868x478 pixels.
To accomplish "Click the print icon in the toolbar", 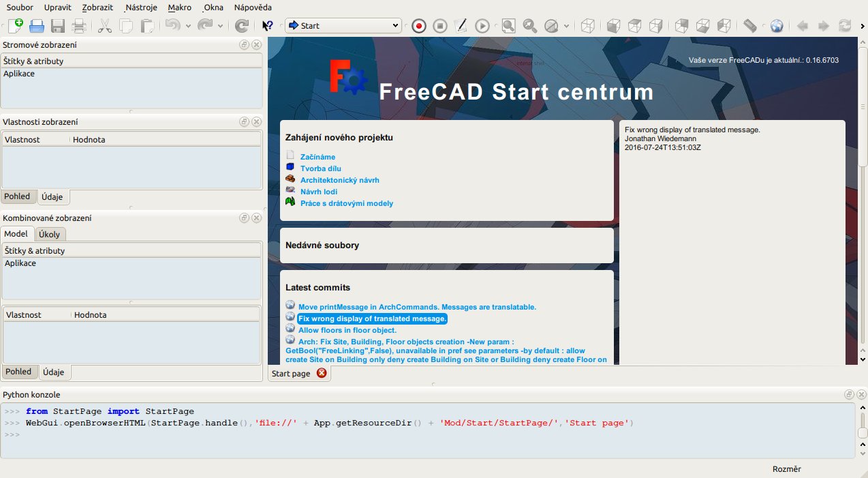I will point(79,26).
